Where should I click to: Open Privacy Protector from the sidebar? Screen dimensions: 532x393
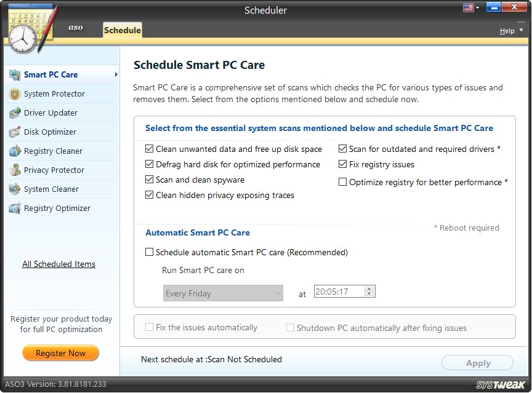tap(14, 170)
